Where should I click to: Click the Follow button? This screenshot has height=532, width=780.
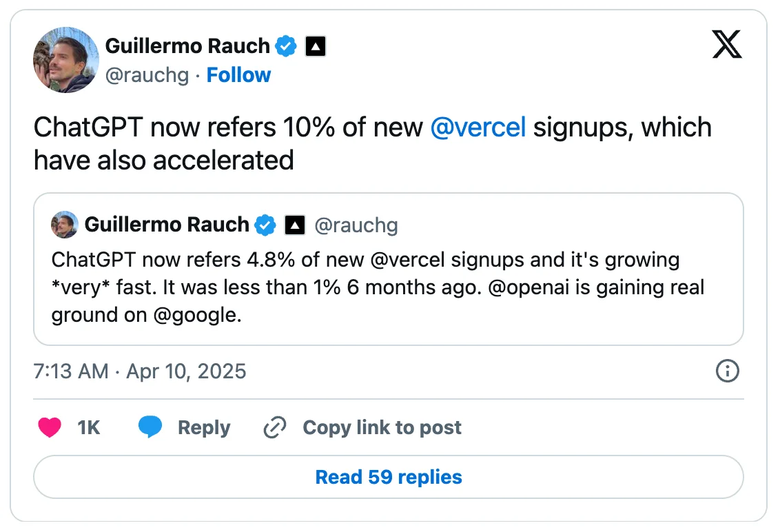pyautogui.click(x=238, y=74)
